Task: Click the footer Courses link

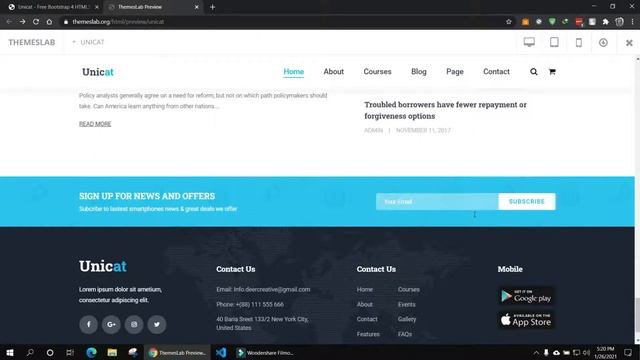Action: coord(409,289)
